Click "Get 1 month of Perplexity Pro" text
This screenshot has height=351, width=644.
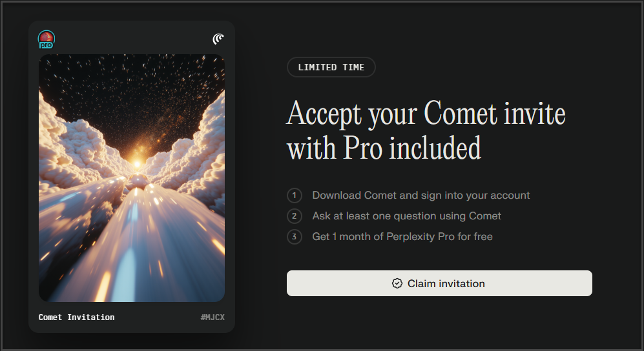[402, 237]
